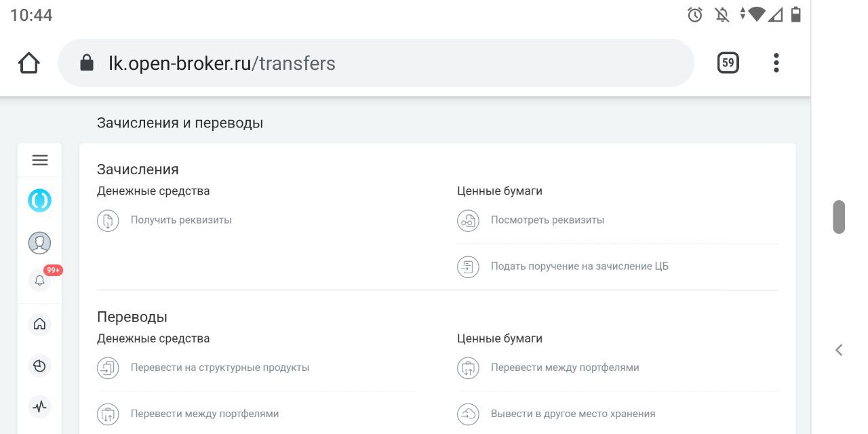The width and height of the screenshot is (868, 434).
Task: Tap the browser home button
Action: (x=28, y=63)
